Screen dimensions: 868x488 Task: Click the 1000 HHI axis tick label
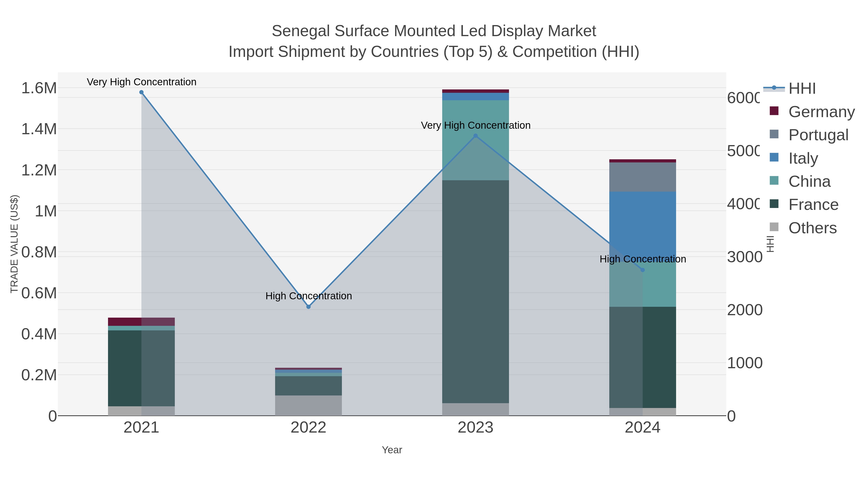coord(745,363)
